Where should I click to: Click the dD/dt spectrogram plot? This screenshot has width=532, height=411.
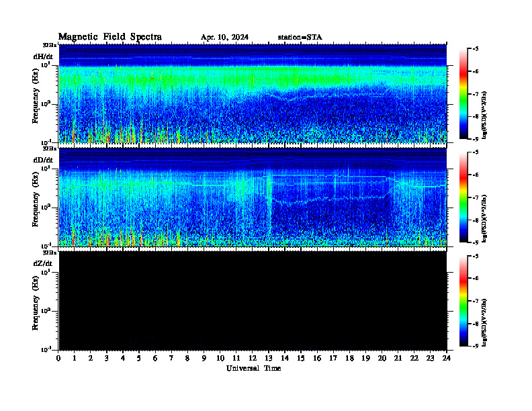click(x=253, y=197)
